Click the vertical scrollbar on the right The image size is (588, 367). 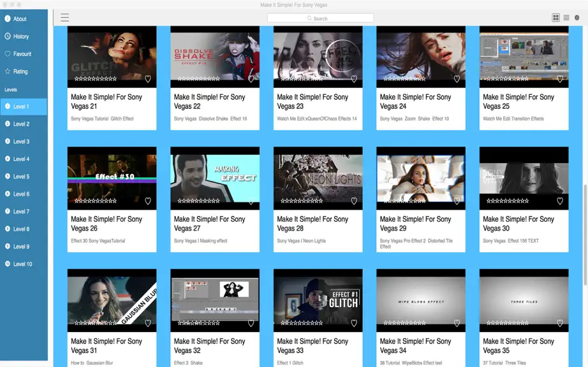click(x=585, y=234)
